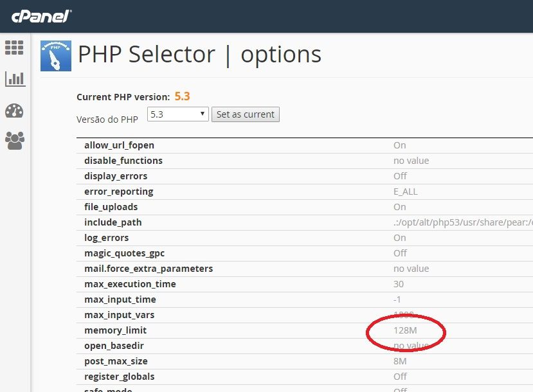533x392 pixels.
Task: Open the user manager people icon
Action: pyautogui.click(x=14, y=139)
